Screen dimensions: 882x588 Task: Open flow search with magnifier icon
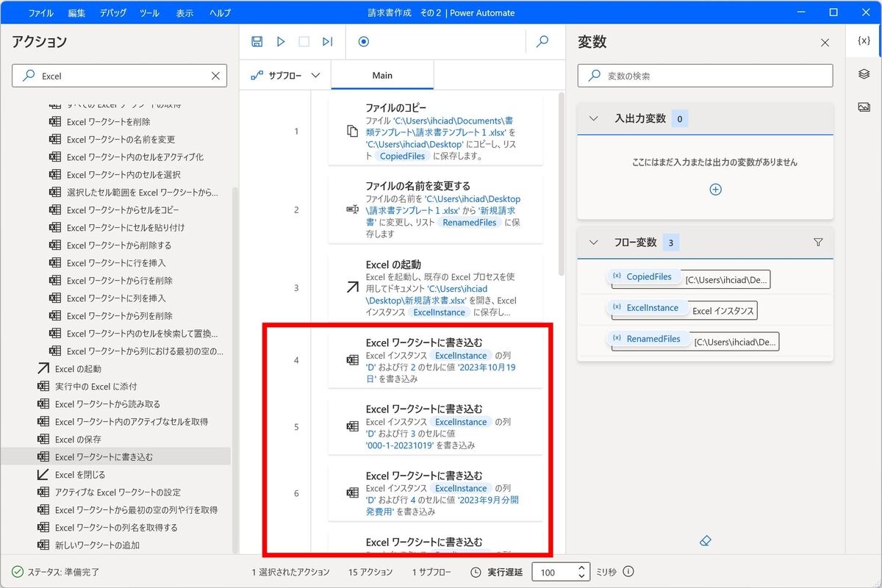click(x=542, y=42)
